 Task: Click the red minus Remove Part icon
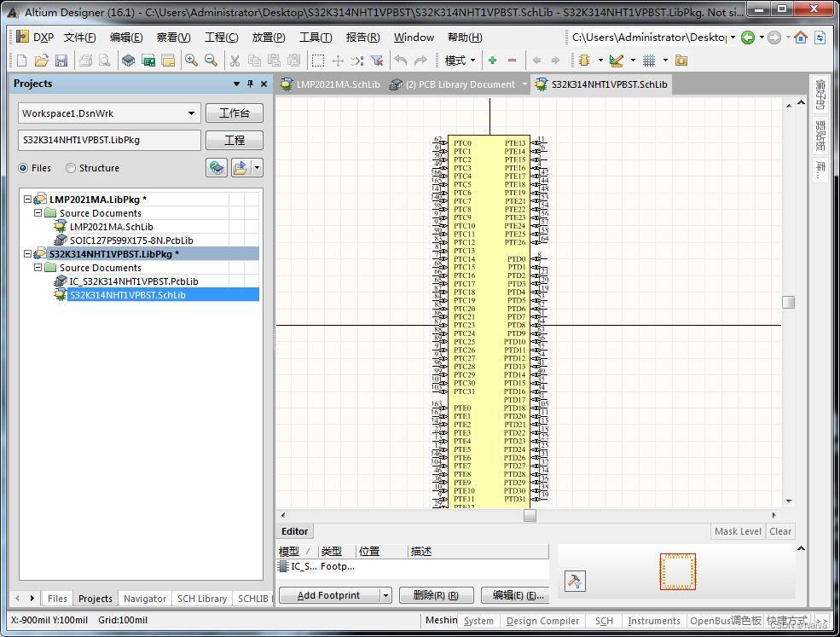coord(513,61)
